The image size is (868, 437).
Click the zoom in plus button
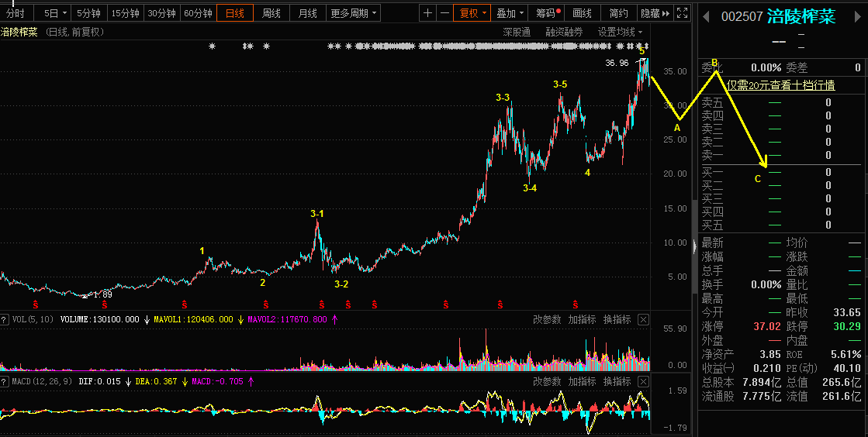tap(427, 12)
